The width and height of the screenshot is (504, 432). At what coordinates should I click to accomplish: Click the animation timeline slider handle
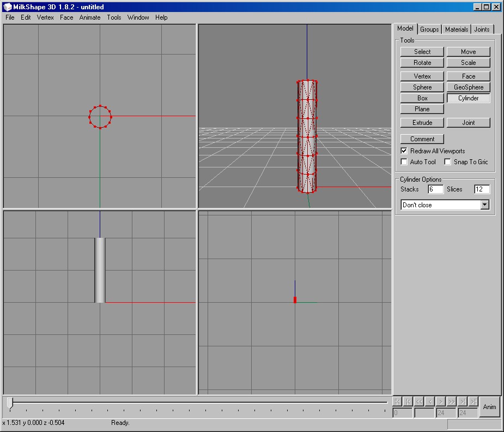(10, 403)
